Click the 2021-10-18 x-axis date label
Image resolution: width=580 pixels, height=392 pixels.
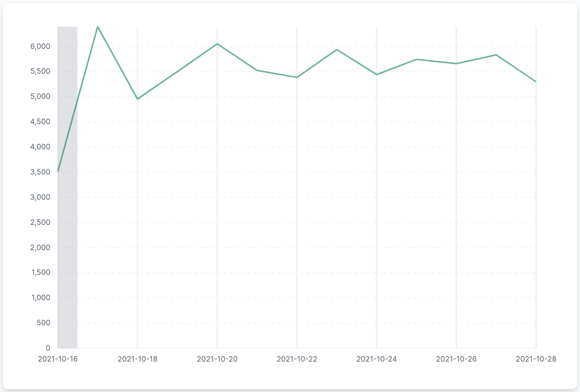[x=137, y=359]
